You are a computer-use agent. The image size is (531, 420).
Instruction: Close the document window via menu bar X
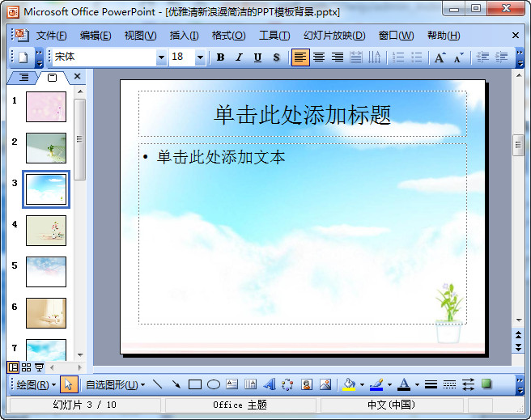pos(516,35)
